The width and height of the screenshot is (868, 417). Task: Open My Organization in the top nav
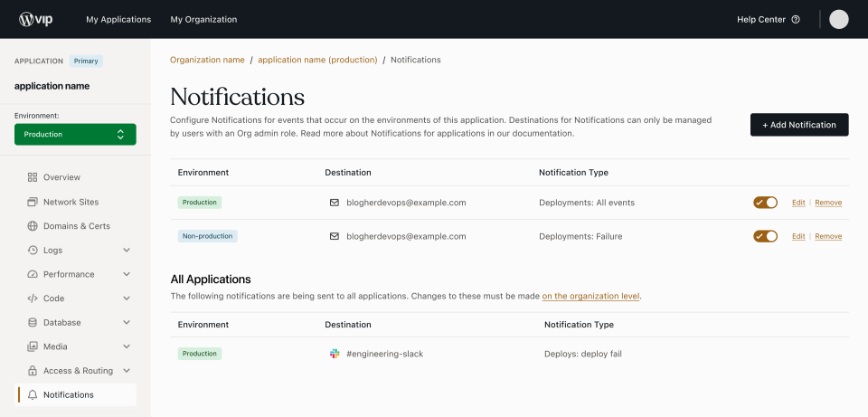[x=203, y=19]
